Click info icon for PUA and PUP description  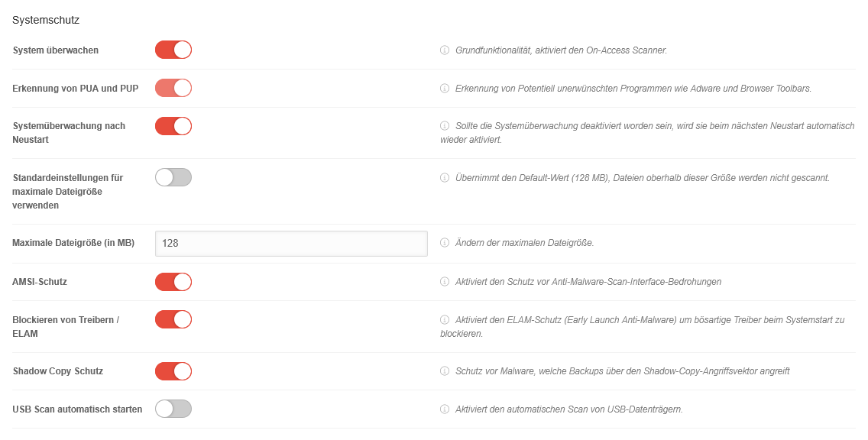pyautogui.click(x=445, y=89)
